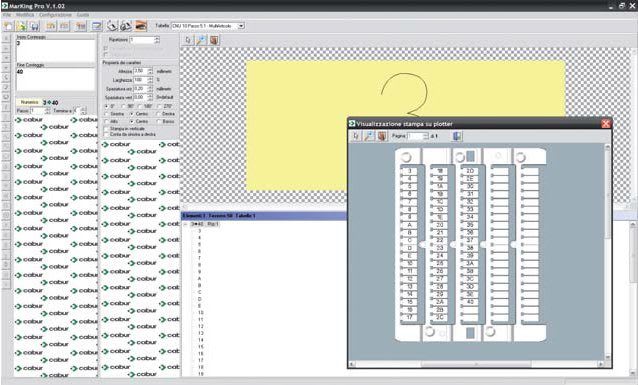This screenshot has width=638, height=385.
Task: Open the Tabella dropdown list
Action: click(x=241, y=26)
